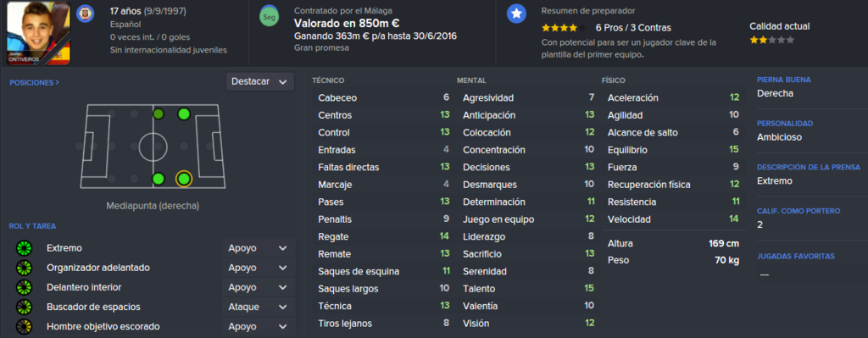This screenshot has height=338, width=868.
Task: Open the Ataque duty dropdown for Buscador de espacios
Action: [258, 307]
